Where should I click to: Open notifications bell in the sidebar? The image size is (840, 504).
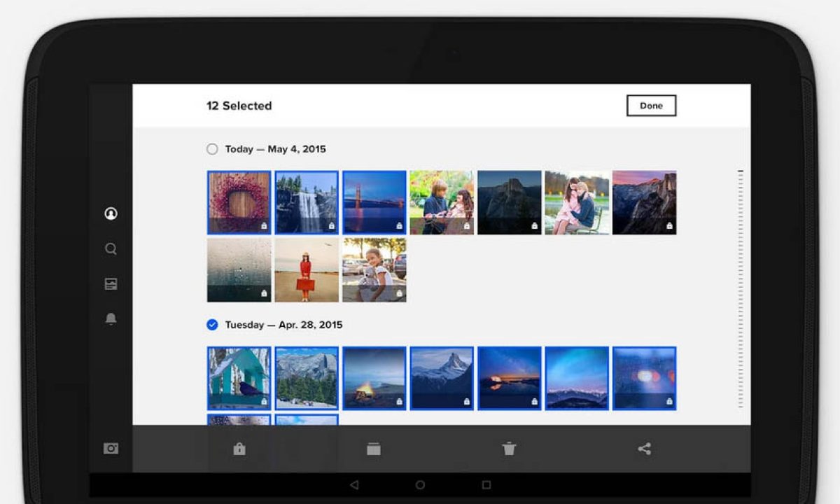pyautogui.click(x=111, y=319)
